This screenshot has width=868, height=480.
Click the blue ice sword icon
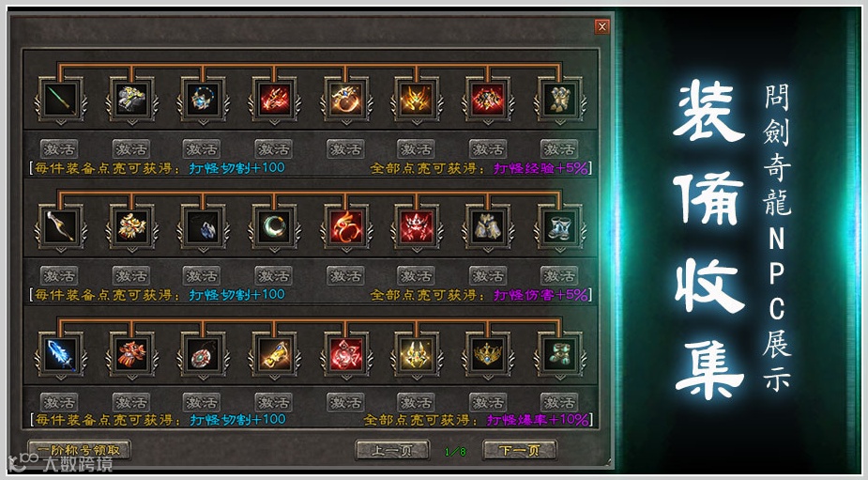(61, 355)
